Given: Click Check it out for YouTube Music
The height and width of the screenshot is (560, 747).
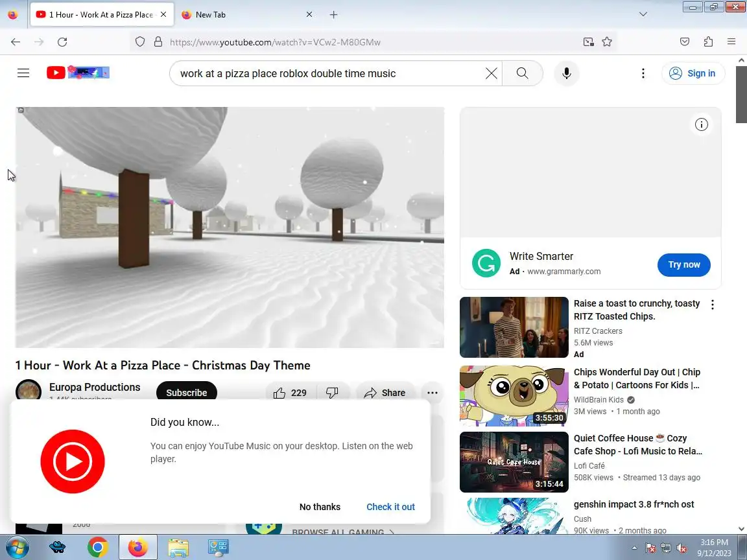Looking at the screenshot, I should [x=390, y=507].
